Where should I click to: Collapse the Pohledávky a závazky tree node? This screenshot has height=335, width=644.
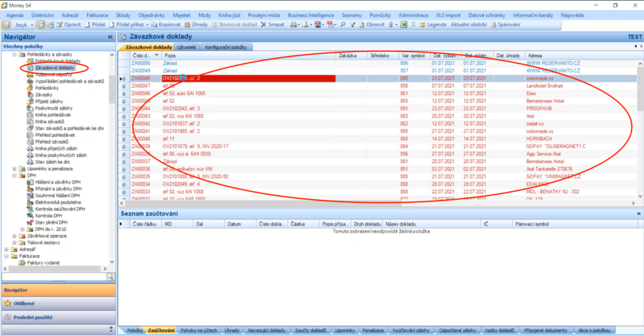pyautogui.click(x=14, y=54)
